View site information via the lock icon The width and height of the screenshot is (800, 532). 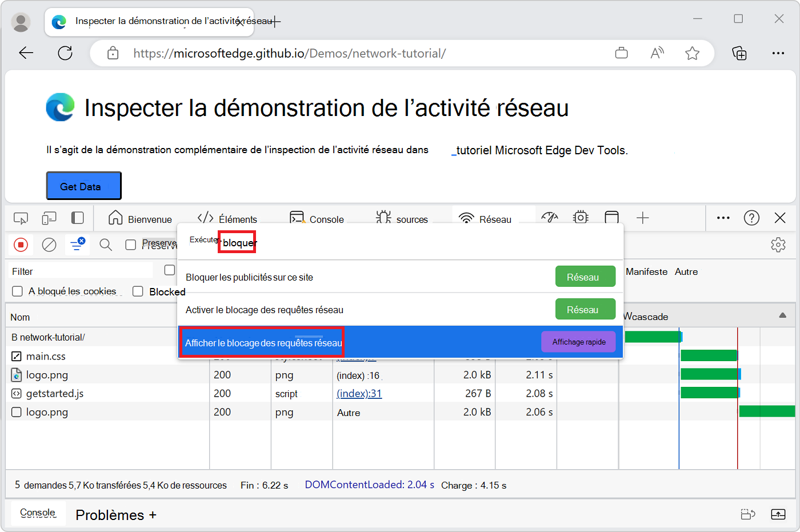pyautogui.click(x=113, y=53)
